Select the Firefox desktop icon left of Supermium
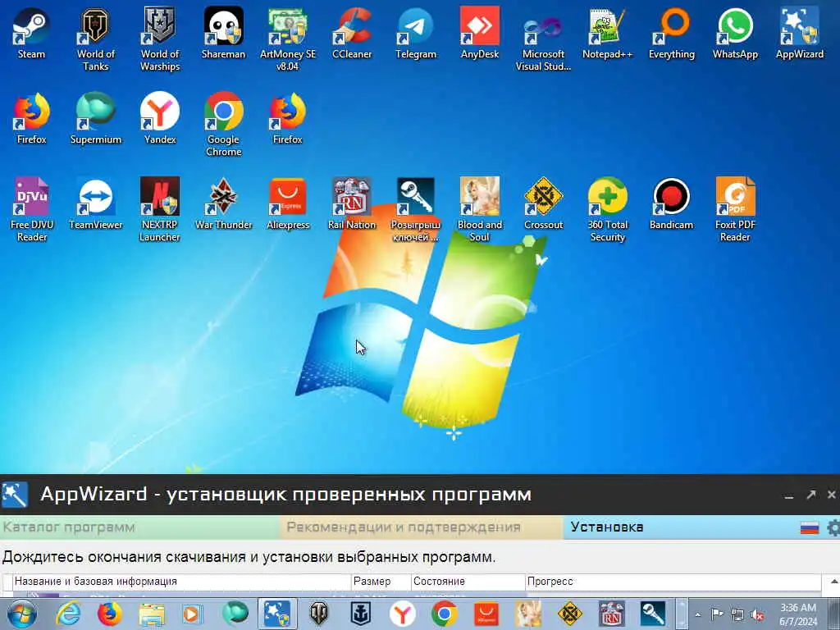This screenshot has height=630, width=840. [31, 118]
